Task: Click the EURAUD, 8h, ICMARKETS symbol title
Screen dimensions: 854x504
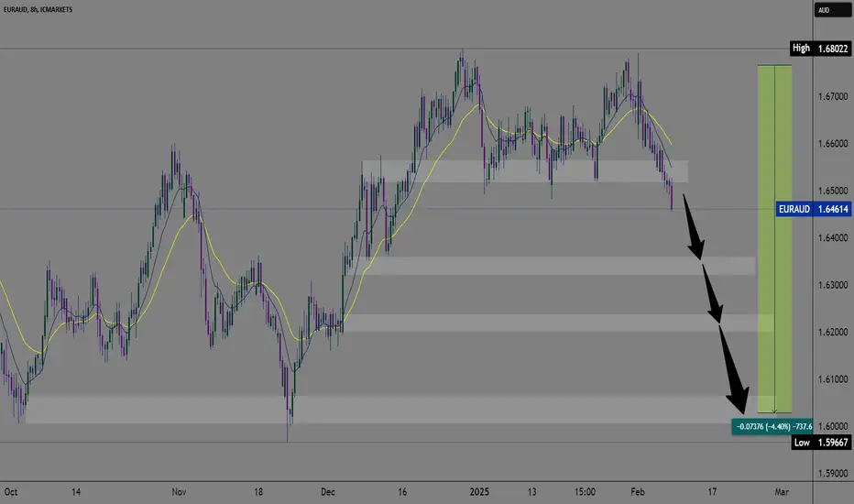Action: (x=38, y=9)
